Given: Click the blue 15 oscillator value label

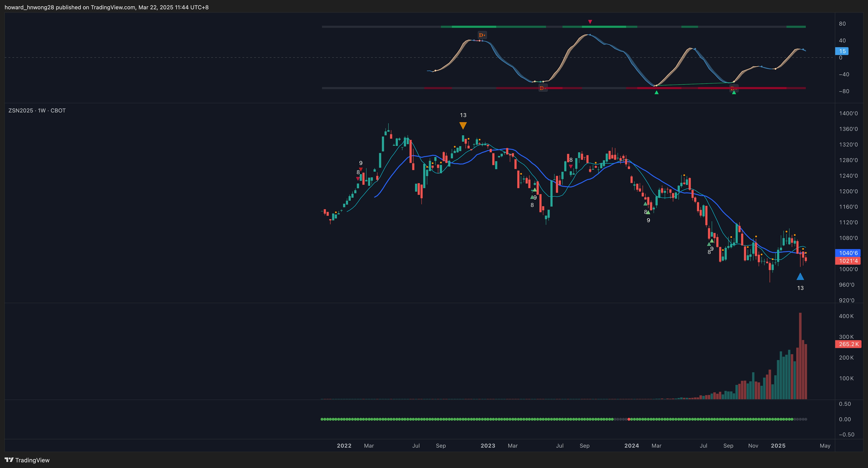Looking at the screenshot, I should pyautogui.click(x=842, y=51).
